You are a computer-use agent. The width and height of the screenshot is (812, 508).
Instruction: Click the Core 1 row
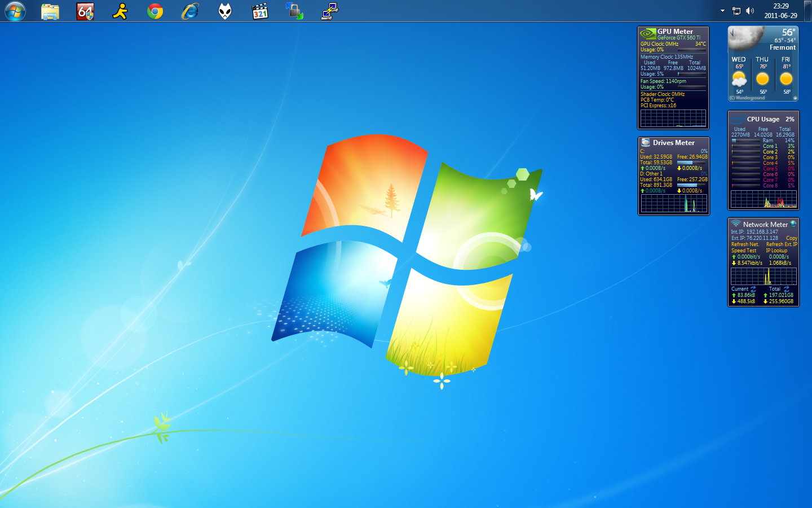(x=763, y=146)
